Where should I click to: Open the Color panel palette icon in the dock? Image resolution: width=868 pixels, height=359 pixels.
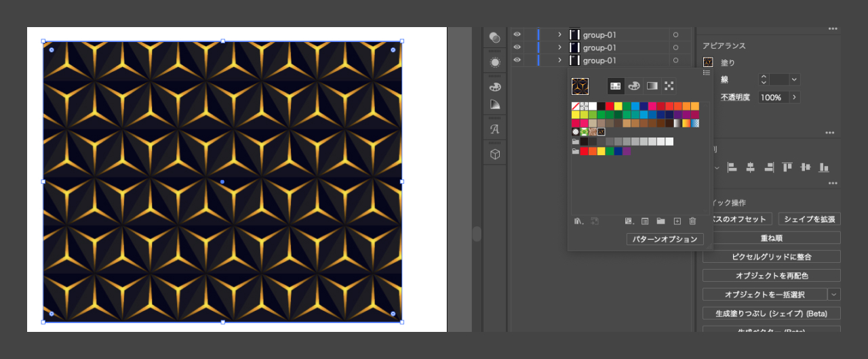[x=495, y=87]
